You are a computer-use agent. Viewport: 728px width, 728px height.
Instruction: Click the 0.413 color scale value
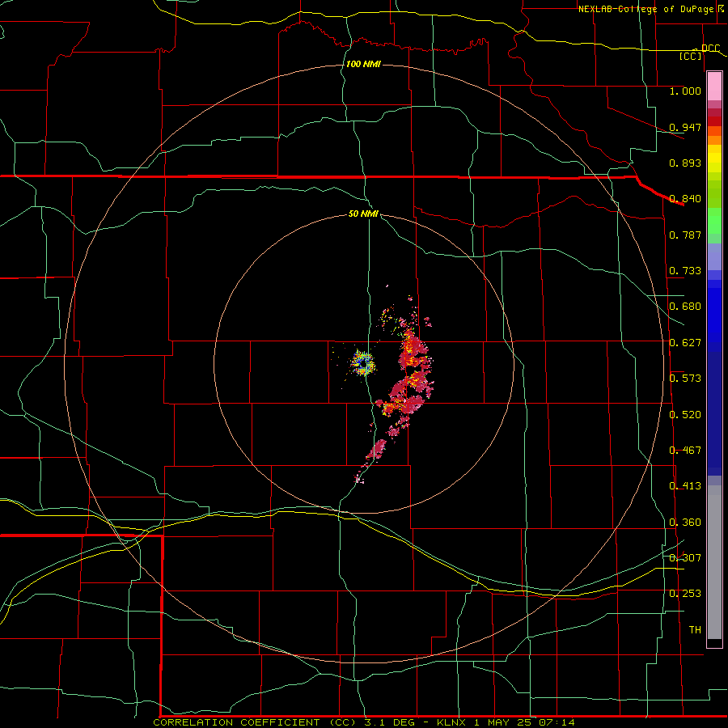click(x=685, y=486)
